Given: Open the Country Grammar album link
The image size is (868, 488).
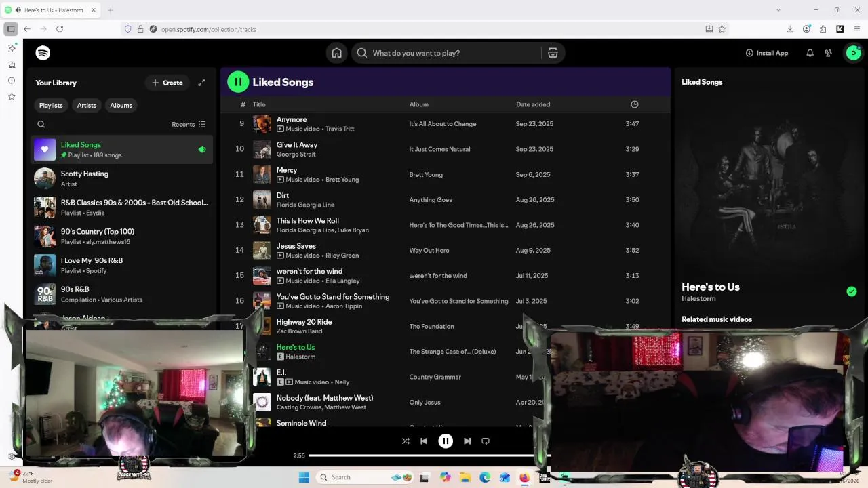Looking at the screenshot, I should tap(435, 377).
